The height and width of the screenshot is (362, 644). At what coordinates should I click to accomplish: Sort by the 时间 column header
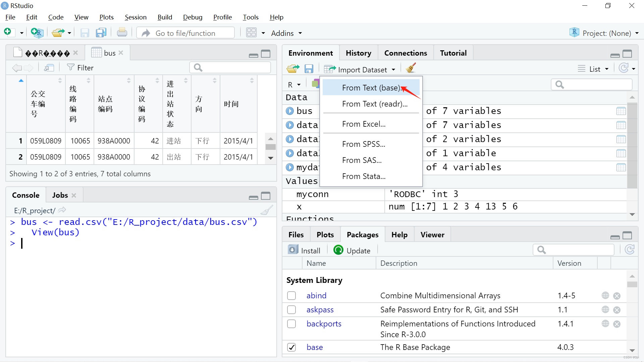click(x=238, y=104)
